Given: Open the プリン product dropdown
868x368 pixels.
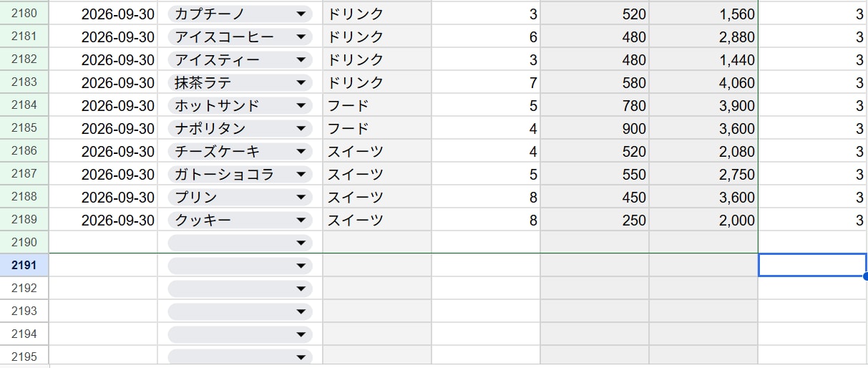Looking at the screenshot, I should [240, 197].
